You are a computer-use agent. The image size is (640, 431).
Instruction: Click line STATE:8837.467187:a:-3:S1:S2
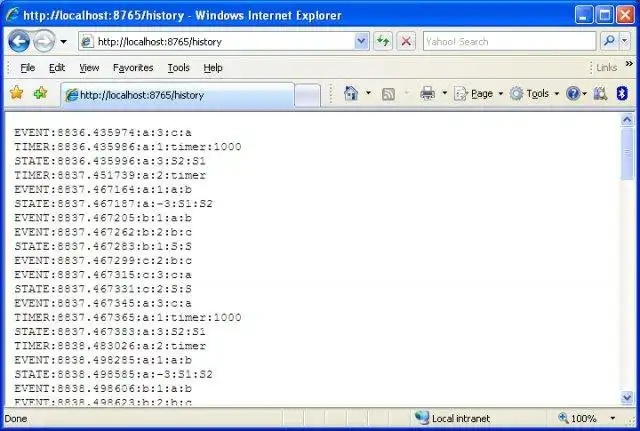(113, 204)
